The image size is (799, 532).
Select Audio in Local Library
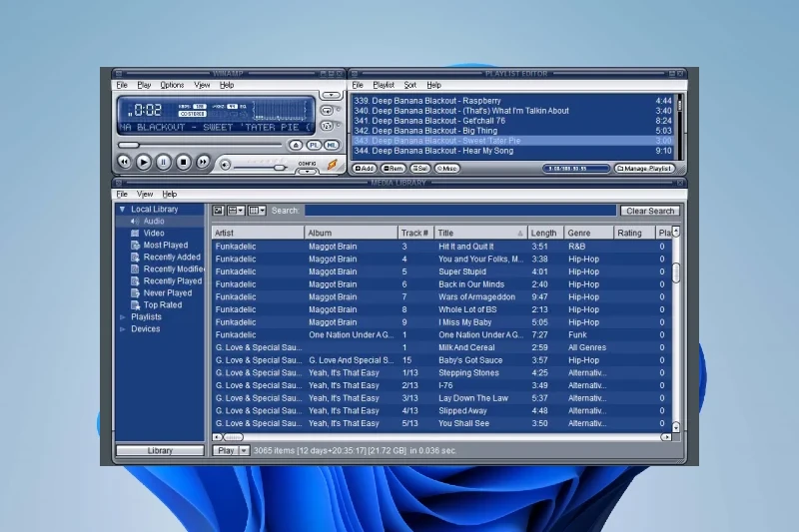(x=154, y=221)
